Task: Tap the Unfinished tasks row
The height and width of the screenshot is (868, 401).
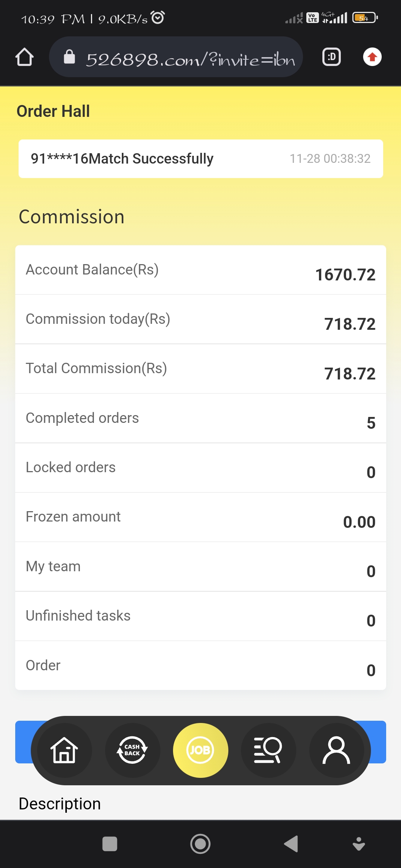Action: [x=200, y=616]
